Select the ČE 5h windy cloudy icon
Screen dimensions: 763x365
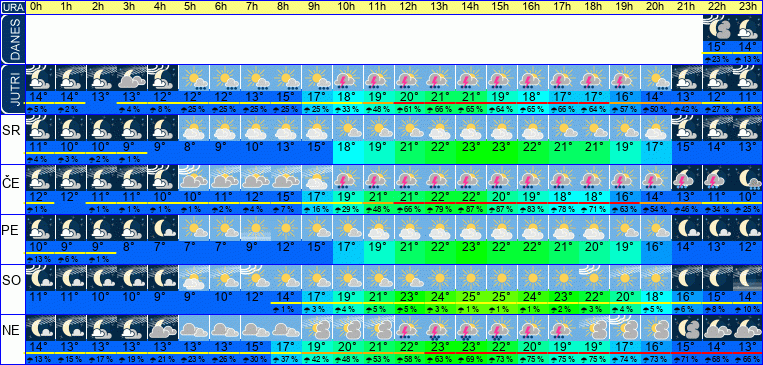point(193,178)
